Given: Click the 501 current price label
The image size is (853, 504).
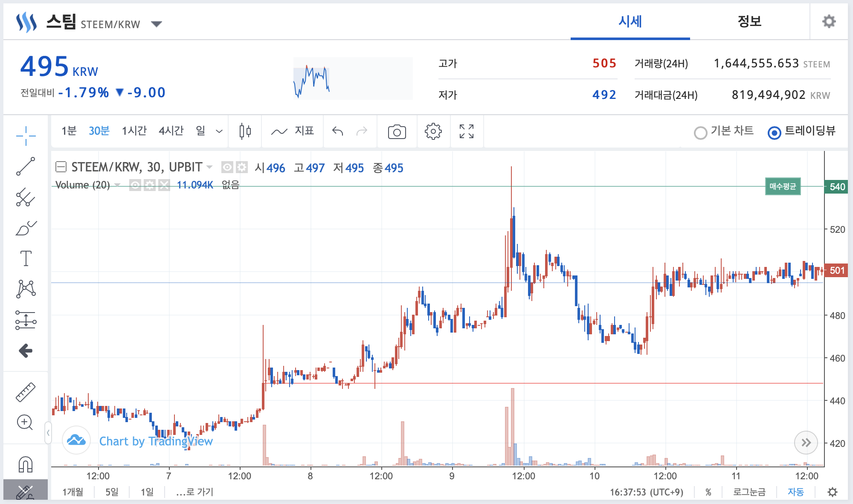Looking at the screenshot, I should point(836,270).
